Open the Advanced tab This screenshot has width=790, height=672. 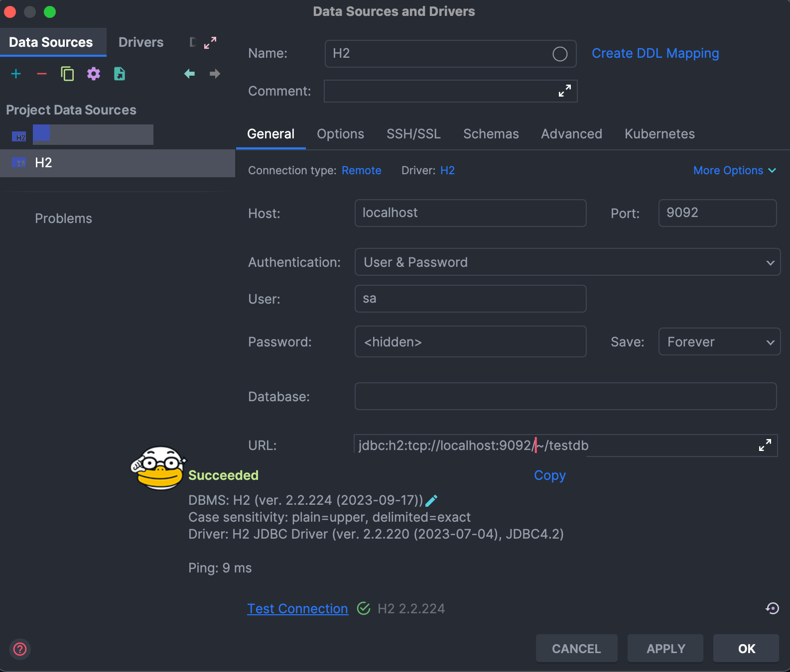pyautogui.click(x=571, y=134)
